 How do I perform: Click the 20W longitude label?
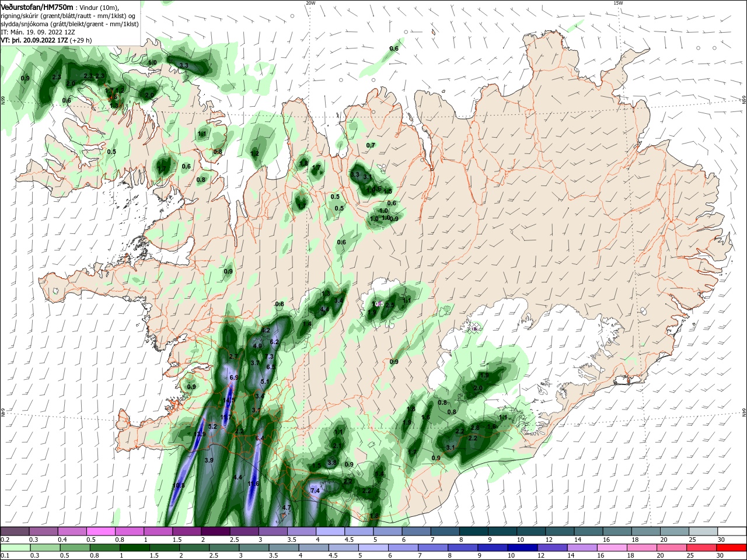[x=310, y=3]
